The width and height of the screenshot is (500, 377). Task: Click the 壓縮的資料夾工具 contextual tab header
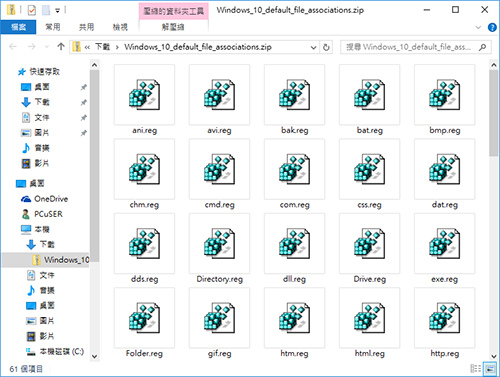click(173, 11)
